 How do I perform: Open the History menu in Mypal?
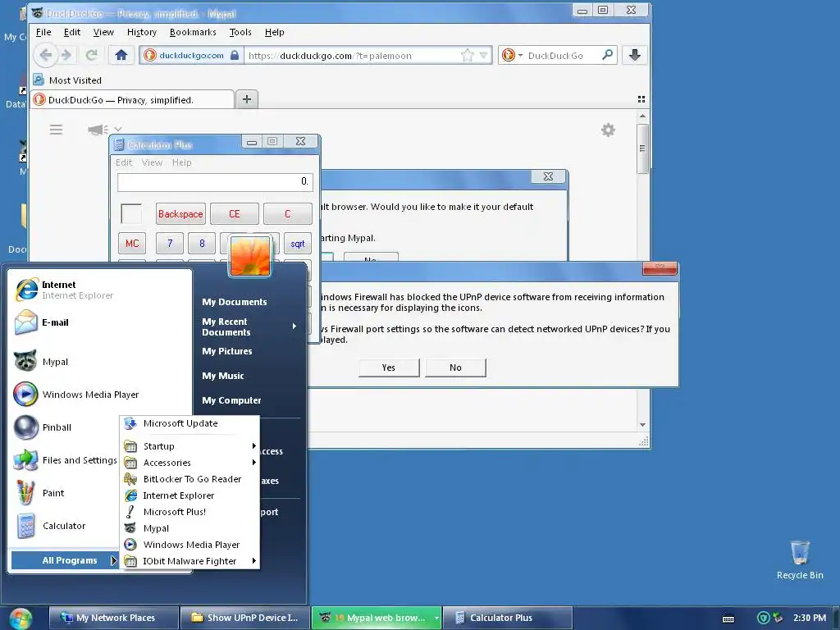click(141, 32)
